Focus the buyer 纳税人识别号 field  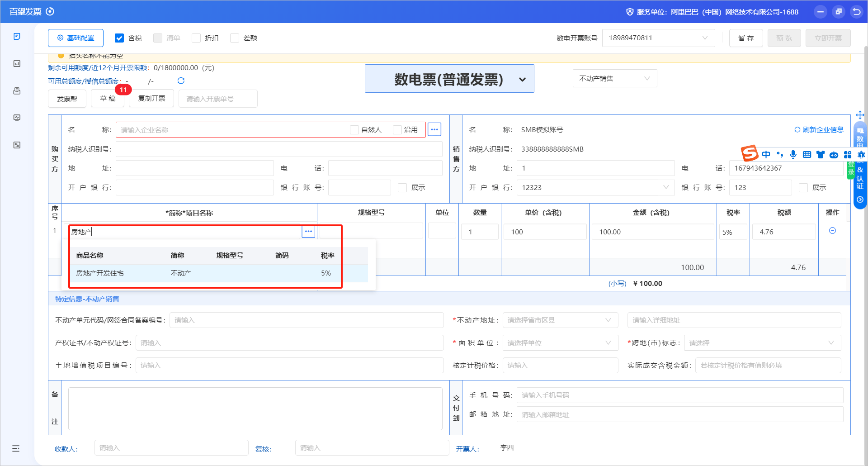point(279,149)
